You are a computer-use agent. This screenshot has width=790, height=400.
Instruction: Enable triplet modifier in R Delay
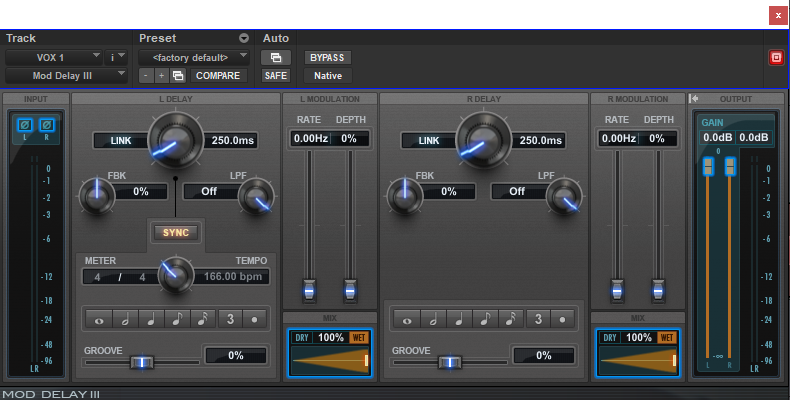point(539,319)
